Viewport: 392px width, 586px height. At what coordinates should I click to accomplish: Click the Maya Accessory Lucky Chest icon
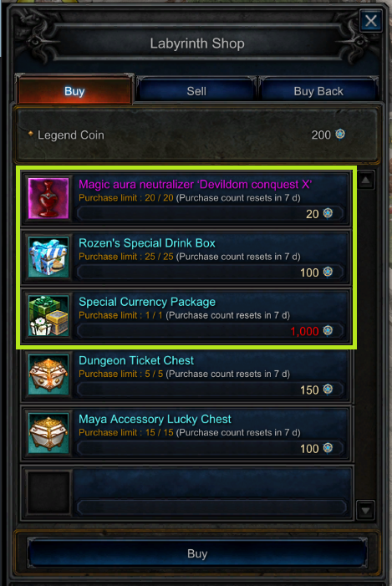48,433
